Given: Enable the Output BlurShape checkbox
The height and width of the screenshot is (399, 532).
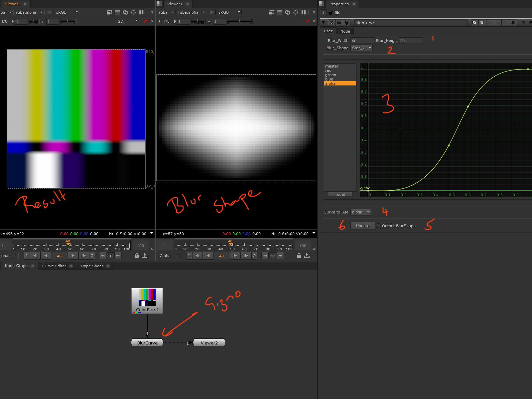Looking at the screenshot, I should [378, 226].
